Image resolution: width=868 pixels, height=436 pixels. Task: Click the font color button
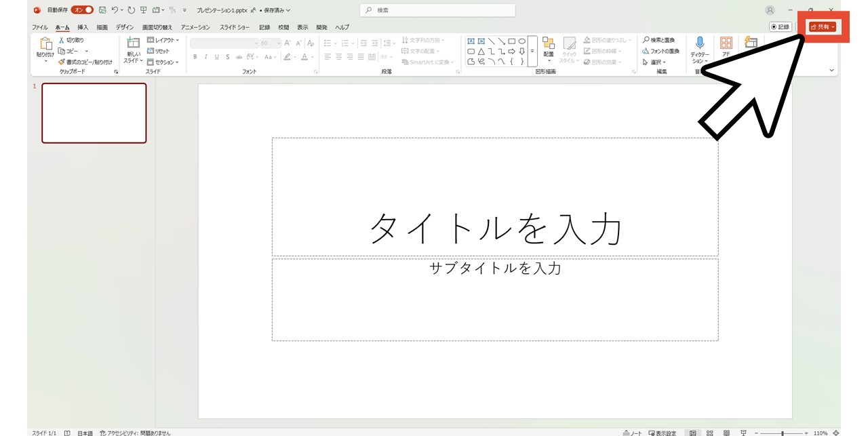coord(305,57)
